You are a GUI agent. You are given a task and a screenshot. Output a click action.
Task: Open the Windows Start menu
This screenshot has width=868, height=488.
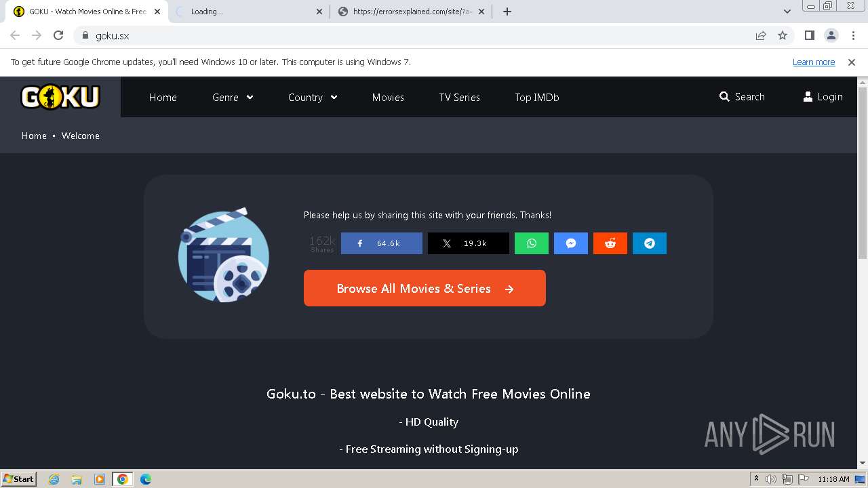pos(18,479)
